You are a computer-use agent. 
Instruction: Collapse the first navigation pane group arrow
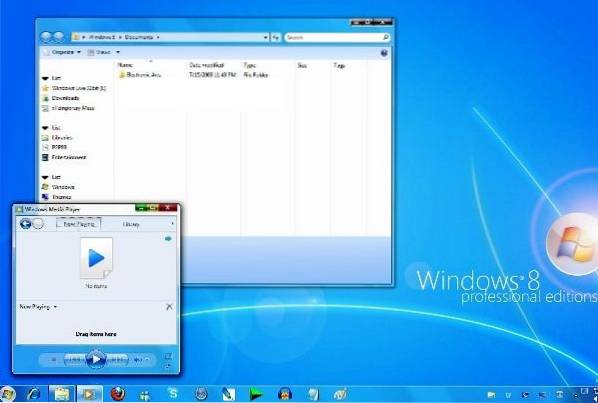45,79
